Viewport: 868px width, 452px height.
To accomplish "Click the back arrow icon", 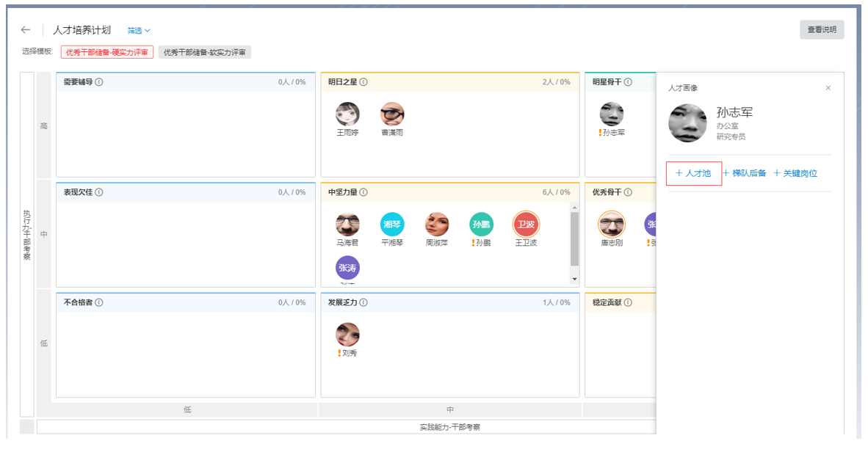I will click(26, 30).
